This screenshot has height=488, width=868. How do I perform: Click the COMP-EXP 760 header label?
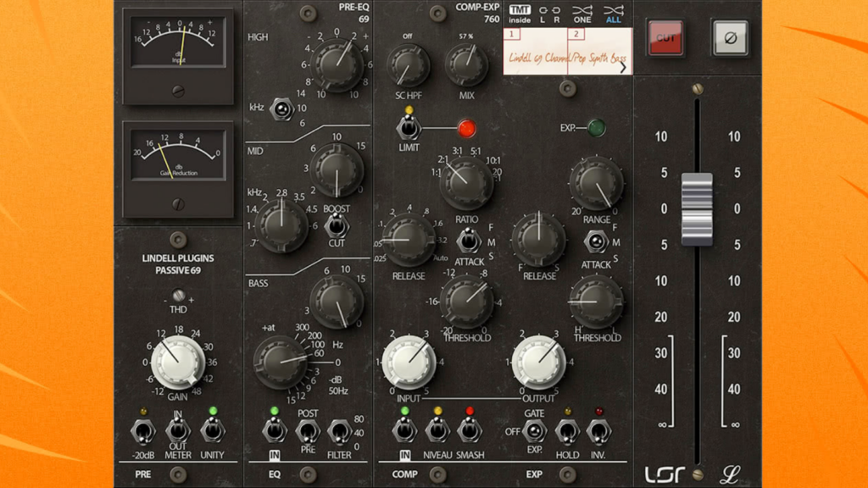(x=477, y=13)
